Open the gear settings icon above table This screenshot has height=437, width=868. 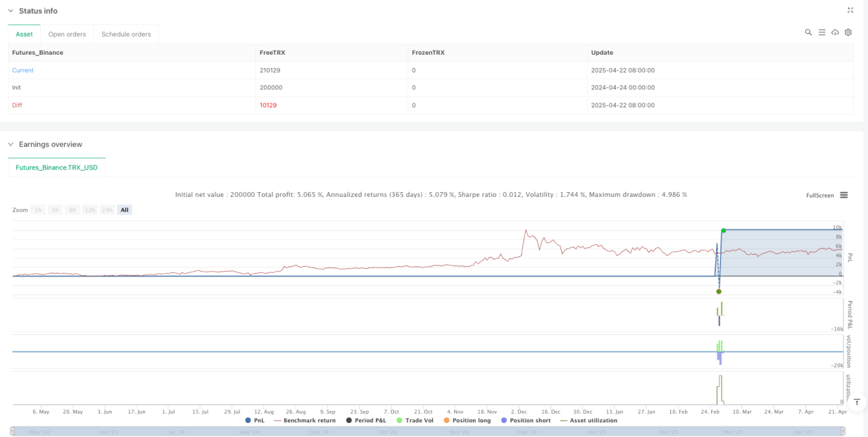848,32
